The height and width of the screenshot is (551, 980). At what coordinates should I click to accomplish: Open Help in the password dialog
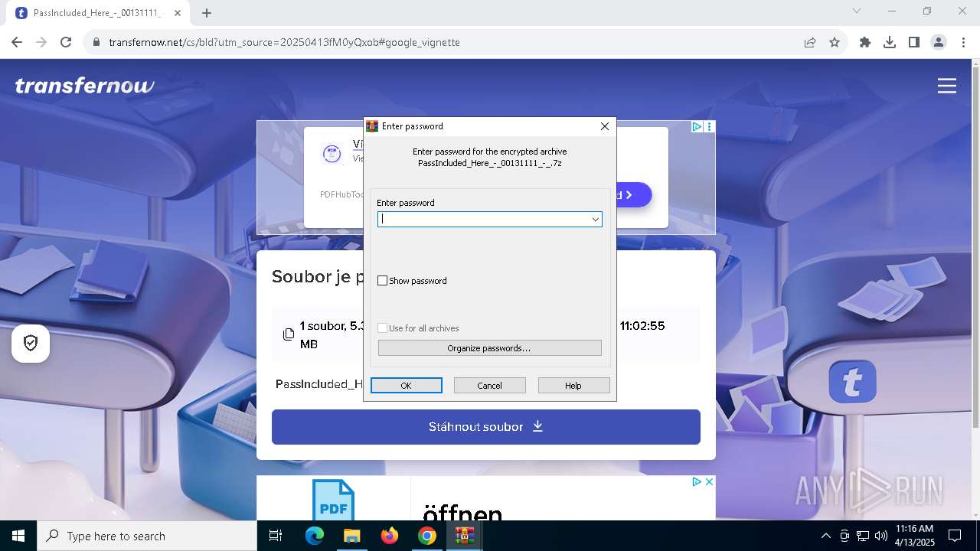[x=573, y=386]
